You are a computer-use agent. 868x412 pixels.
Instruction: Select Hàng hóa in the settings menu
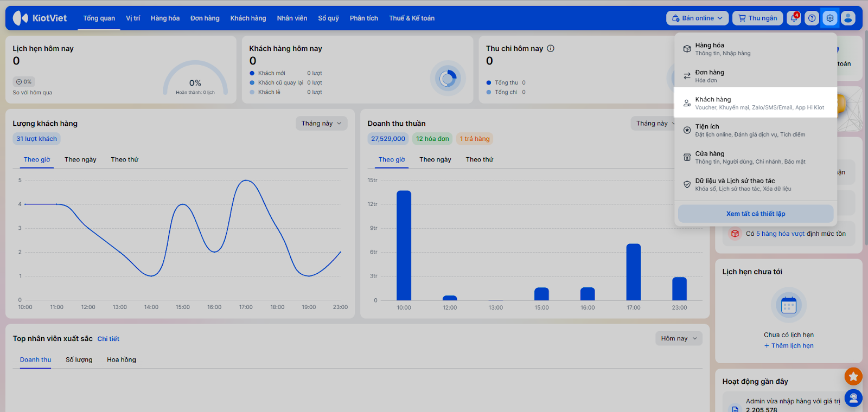[x=756, y=49]
